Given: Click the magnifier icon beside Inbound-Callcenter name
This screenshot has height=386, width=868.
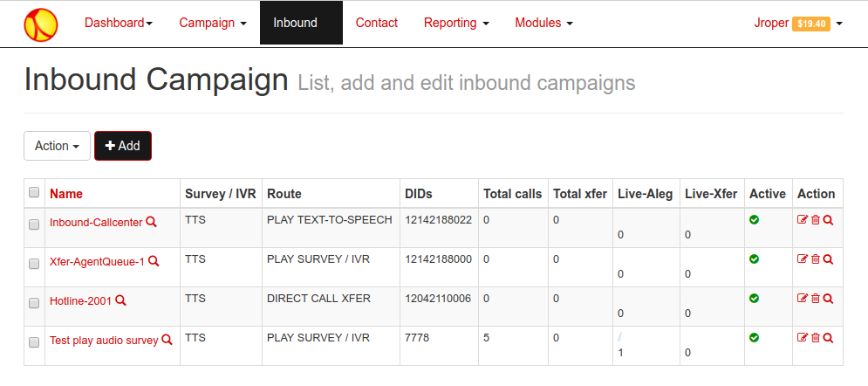Looking at the screenshot, I should coord(151,222).
